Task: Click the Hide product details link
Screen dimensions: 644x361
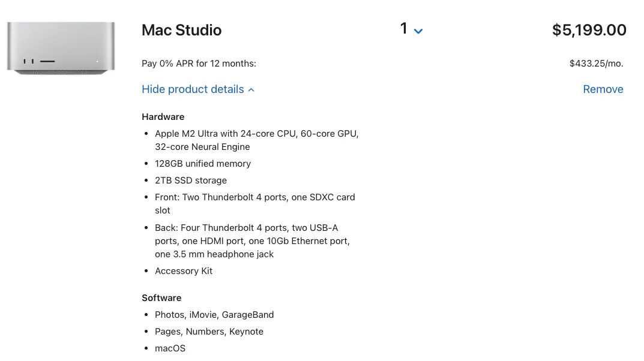Action: coord(193,89)
